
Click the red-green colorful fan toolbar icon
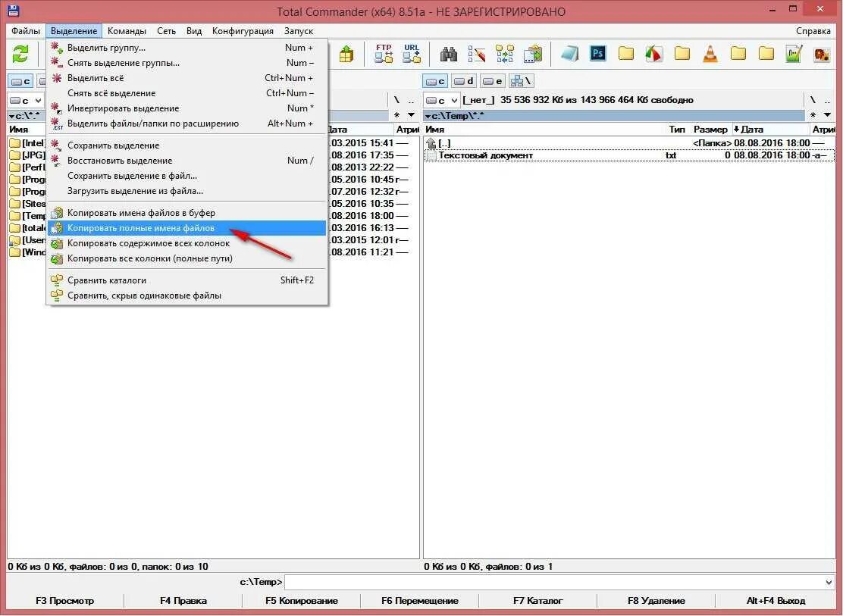point(653,54)
